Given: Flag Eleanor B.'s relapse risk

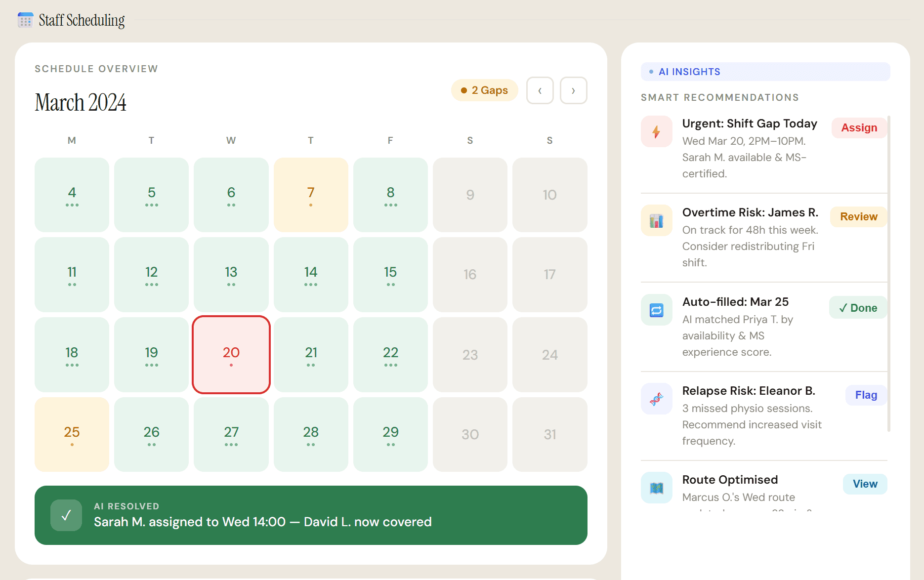Looking at the screenshot, I should [x=865, y=395].
